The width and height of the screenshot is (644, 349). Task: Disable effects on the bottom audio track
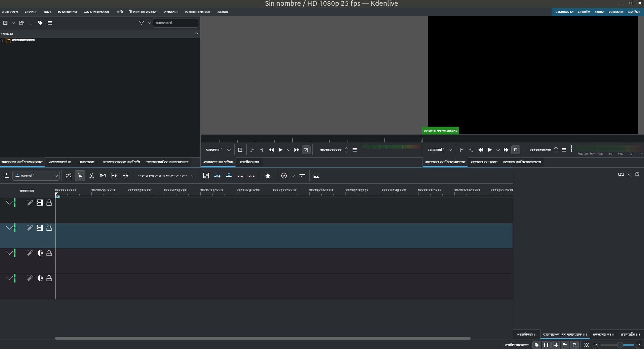(30, 278)
